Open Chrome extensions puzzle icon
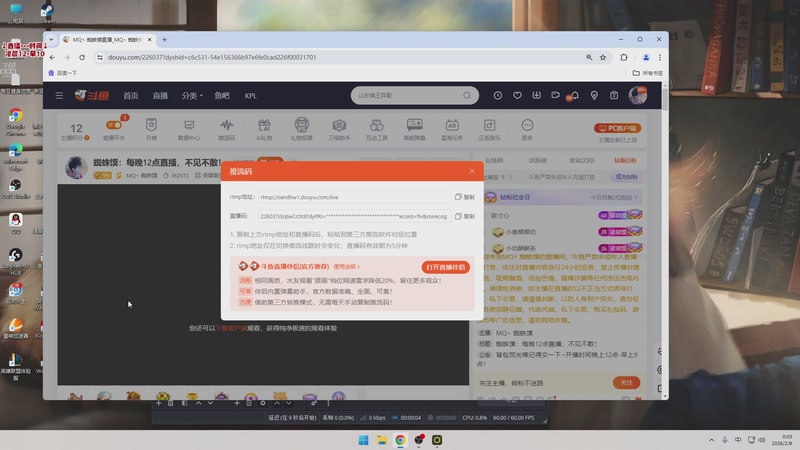 [x=623, y=58]
